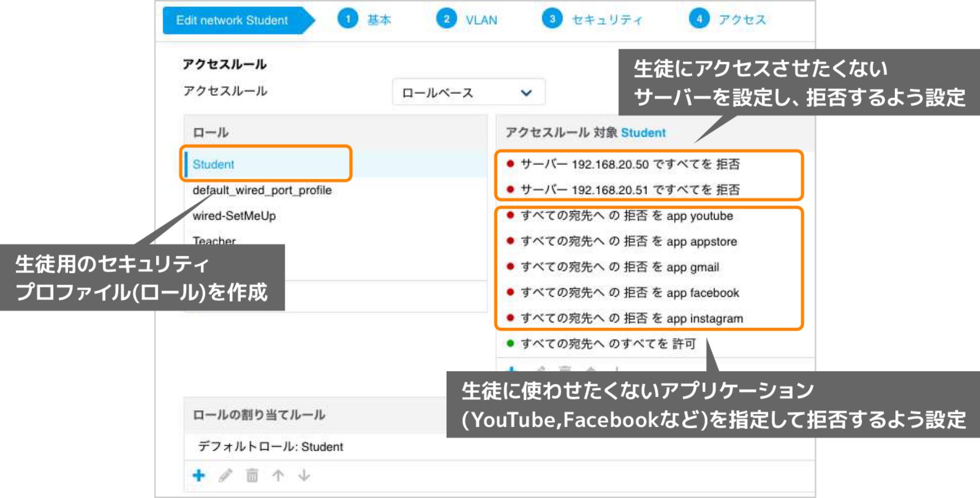Select the Teacher role in the role list
This screenshot has height=498, width=980.
[213, 241]
